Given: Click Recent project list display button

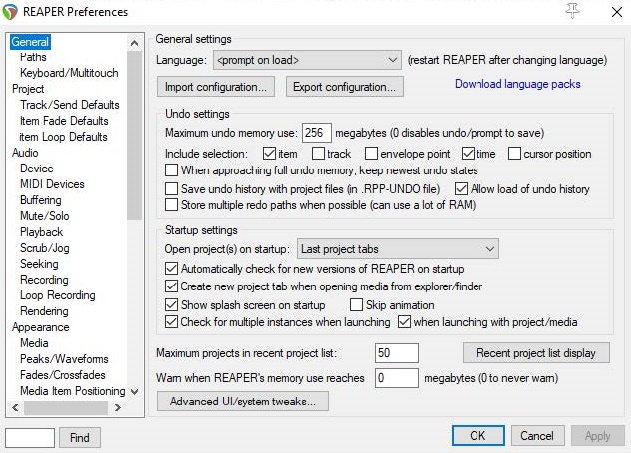Looking at the screenshot, I should [536, 353].
